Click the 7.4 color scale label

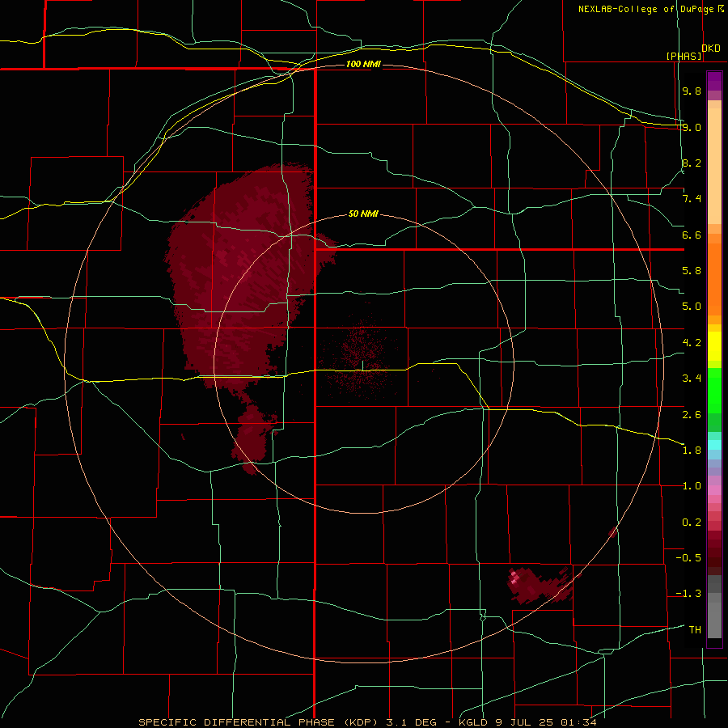tap(692, 199)
